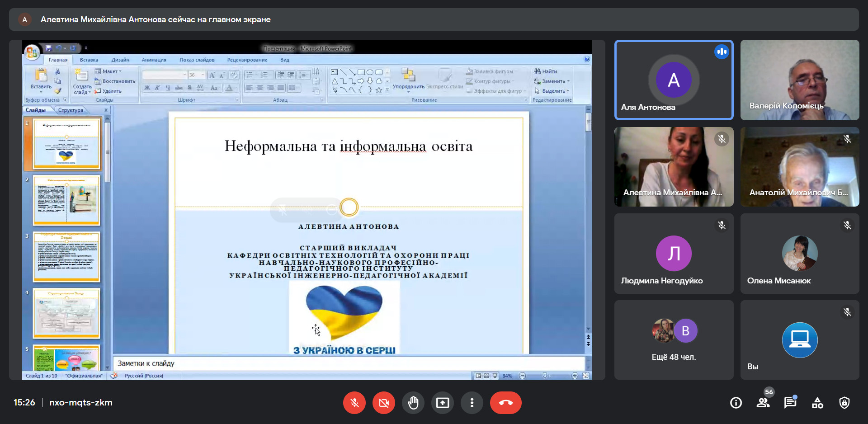
Task: Show the 56 participants list
Action: [763, 402]
